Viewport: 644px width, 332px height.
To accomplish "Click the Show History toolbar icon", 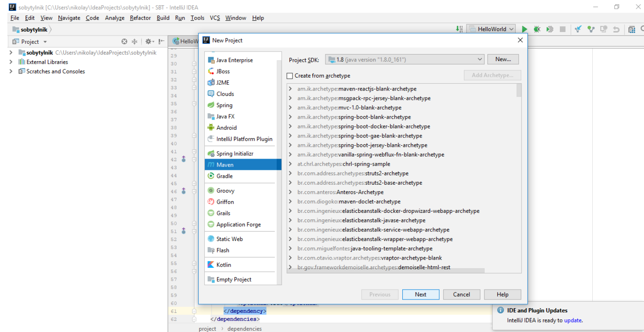I will (x=603, y=29).
